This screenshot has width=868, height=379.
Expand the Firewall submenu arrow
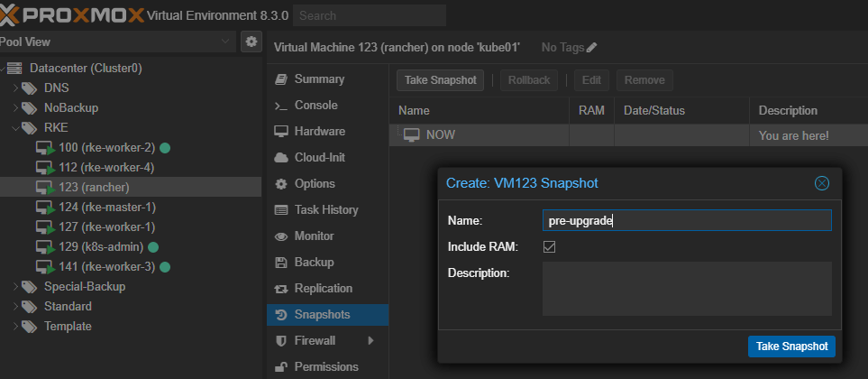click(x=370, y=341)
